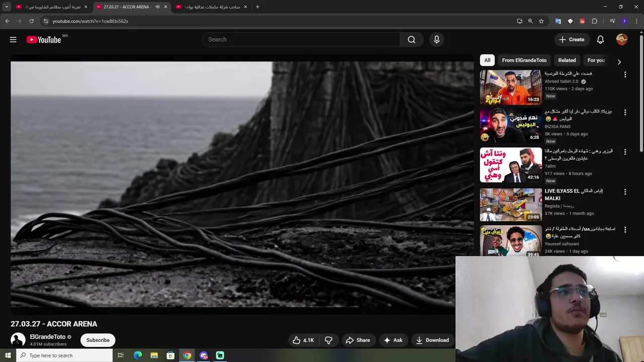The height and width of the screenshot is (362, 644).
Task: Open the ElGrandeToto channel name link
Action: point(47,337)
